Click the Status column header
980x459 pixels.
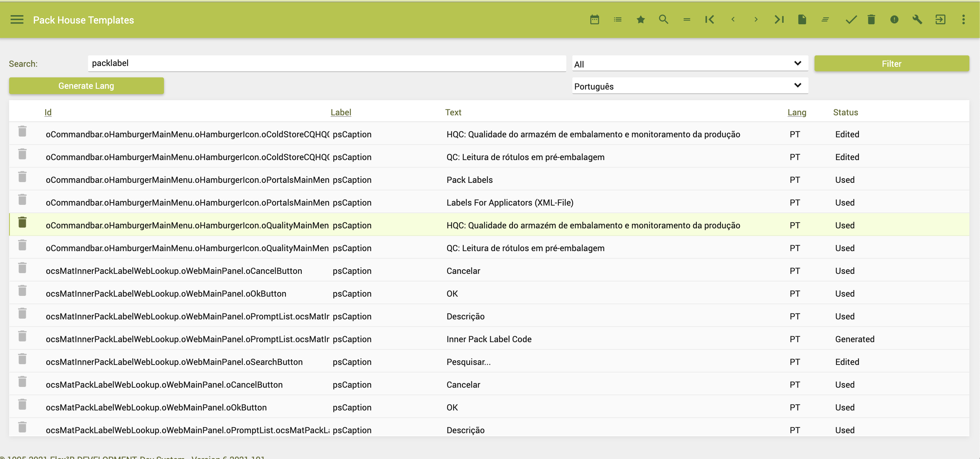click(845, 112)
